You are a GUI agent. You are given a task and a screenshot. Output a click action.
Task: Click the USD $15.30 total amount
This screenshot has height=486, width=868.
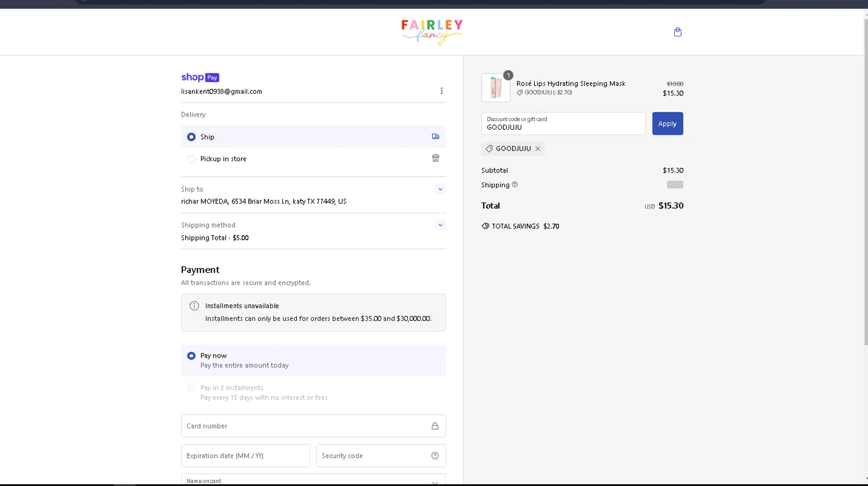pos(664,206)
